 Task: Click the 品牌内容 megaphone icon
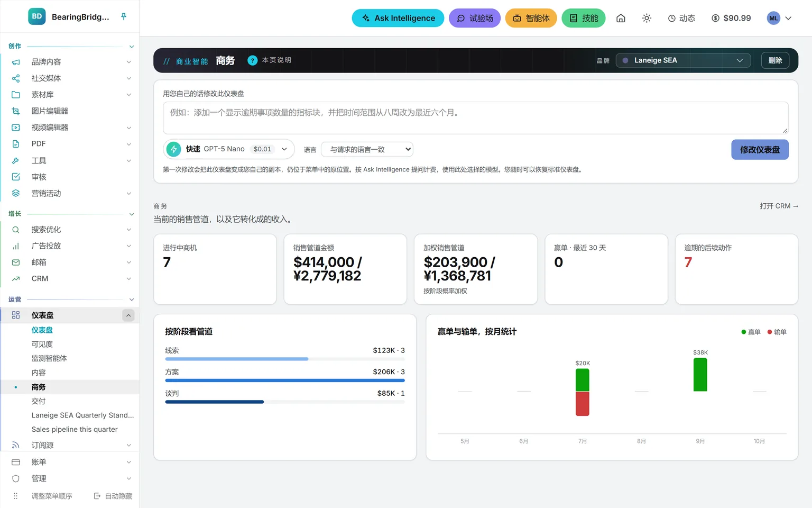point(16,62)
